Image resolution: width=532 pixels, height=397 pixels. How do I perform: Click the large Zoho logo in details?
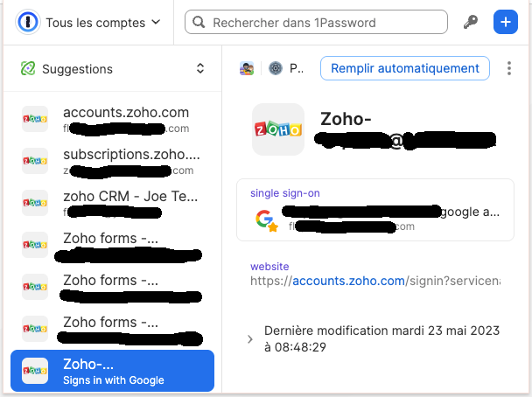[278, 129]
